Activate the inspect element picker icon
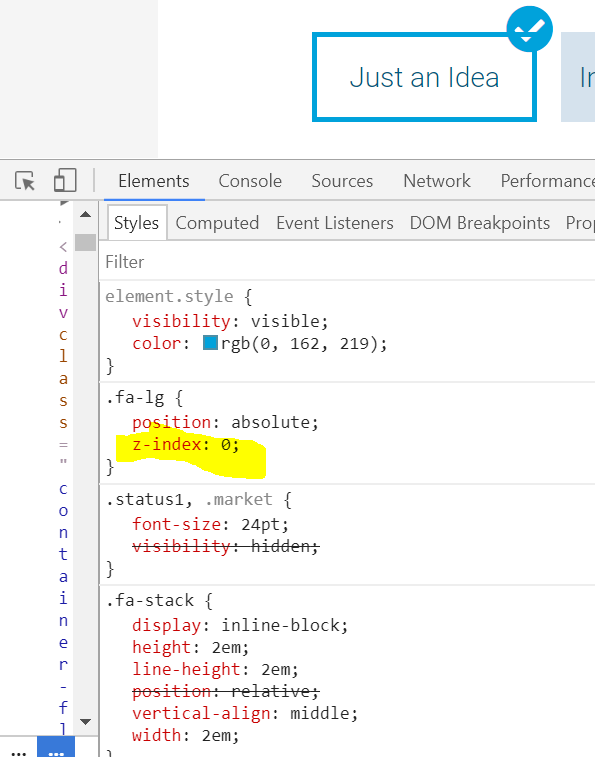The height and width of the screenshot is (757, 595). pos(25,181)
